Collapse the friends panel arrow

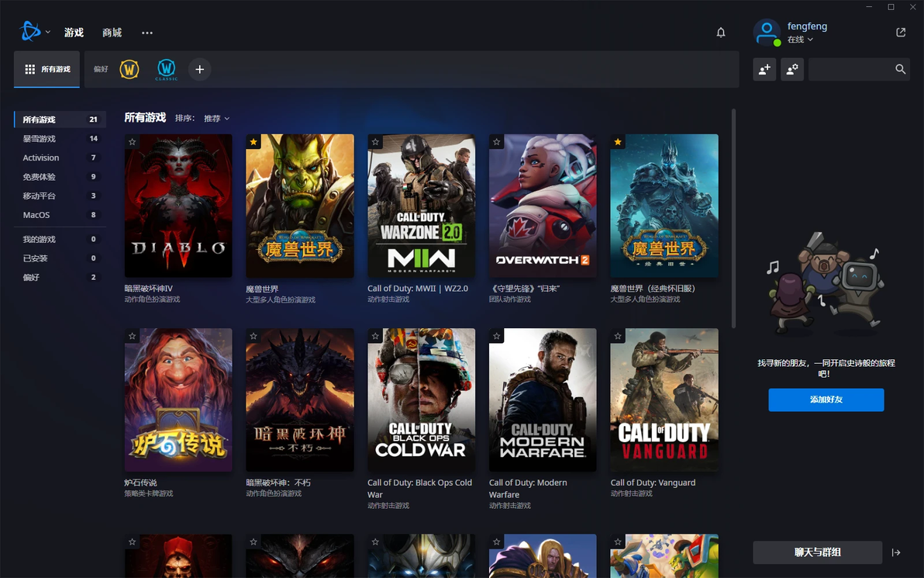coord(896,552)
